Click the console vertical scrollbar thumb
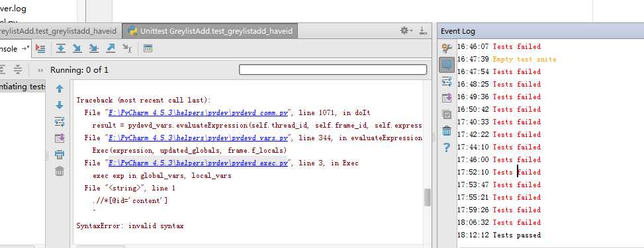The width and height of the screenshot is (644, 248). pos(427,198)
